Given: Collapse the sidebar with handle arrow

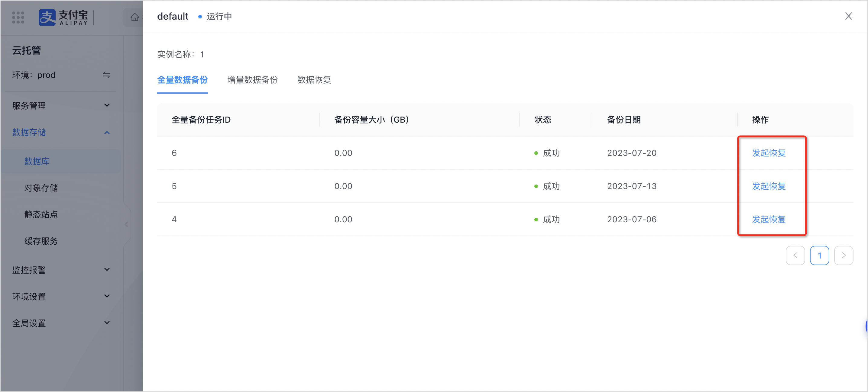Looking at the screenshot, I should coord(126,224).
